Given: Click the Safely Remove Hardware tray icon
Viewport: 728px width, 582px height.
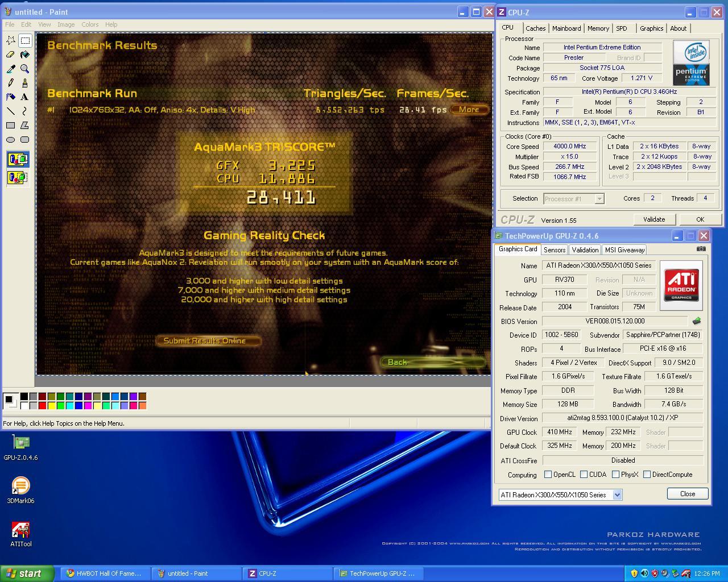Looking at the screenshot, I should [675, 573].
